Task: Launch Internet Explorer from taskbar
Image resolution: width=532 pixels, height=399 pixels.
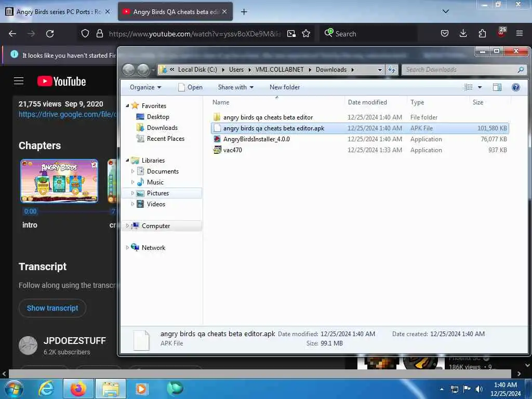Action: (46, 389)
